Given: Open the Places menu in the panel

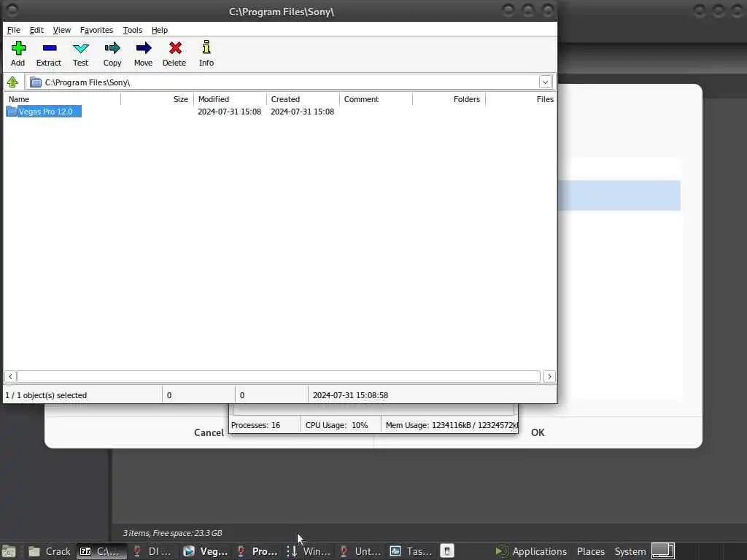Looking at the screenshot, I should [x=591, y=551].
